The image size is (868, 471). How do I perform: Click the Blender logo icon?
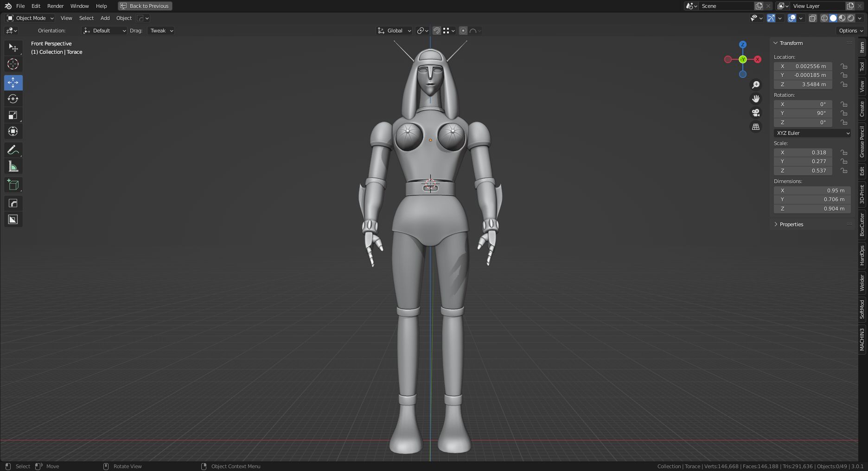[8, 6]
